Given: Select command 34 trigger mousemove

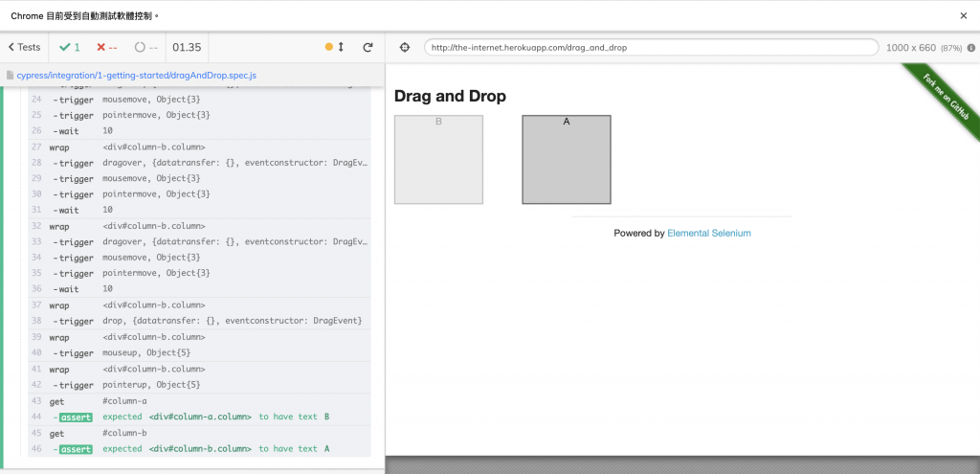Looking at the screenshot, I should [199, 257].
